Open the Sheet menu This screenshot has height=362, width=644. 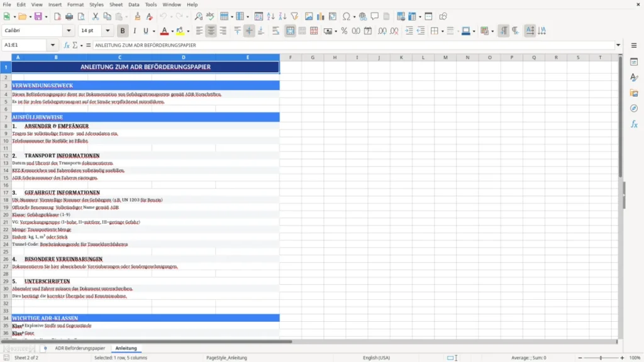116,4
